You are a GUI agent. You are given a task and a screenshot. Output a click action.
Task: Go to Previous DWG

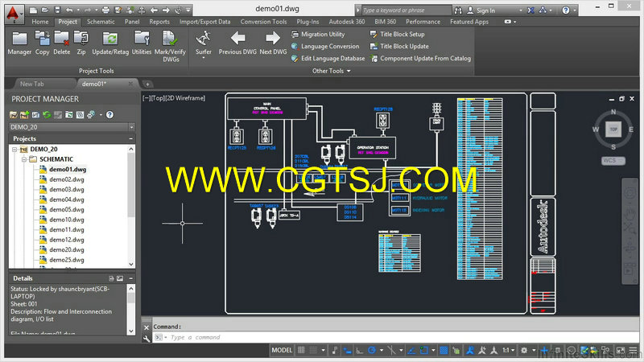click(x=237, y=43)
